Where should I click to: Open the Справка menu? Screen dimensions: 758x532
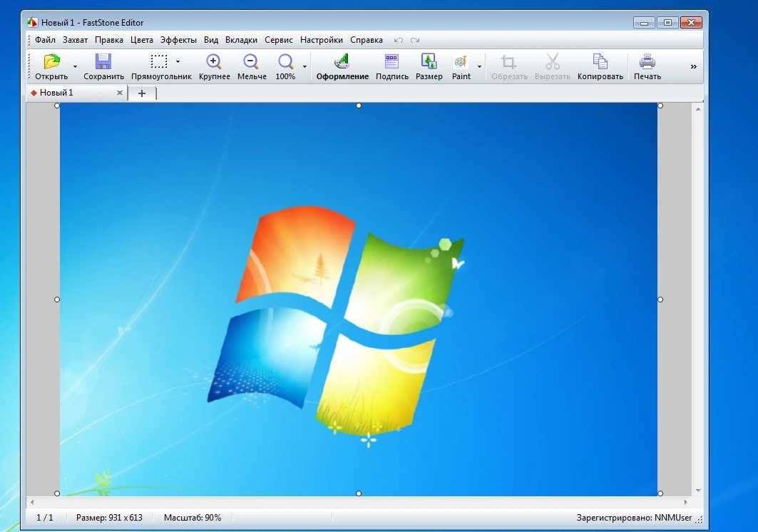coord(367,40)
